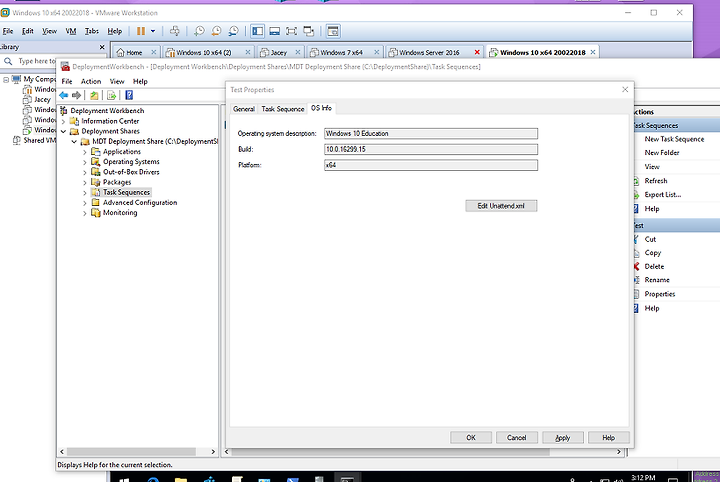Close the Test Properties dialog

pos(625,90)
